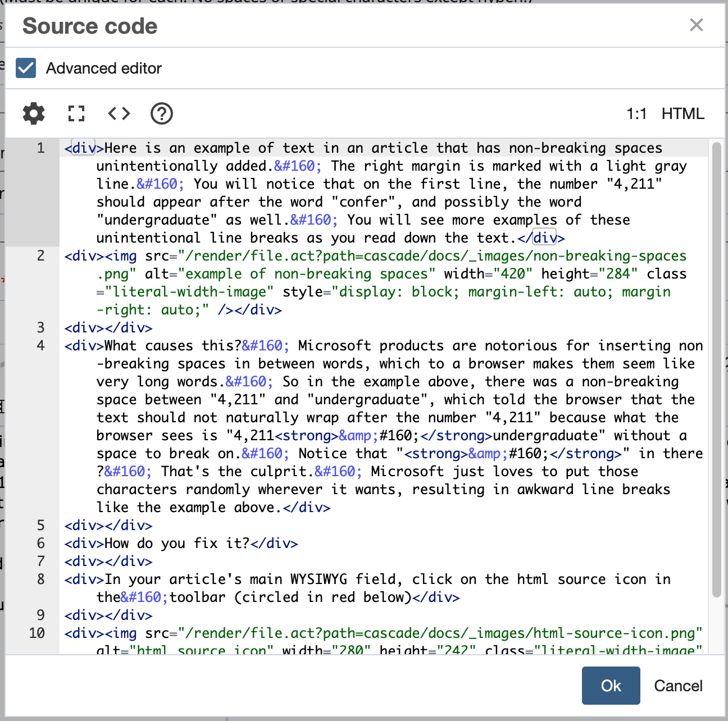Screen dimensions: 728x721
Task: Select line number 7 in the gutter
Action: [40, 561]
